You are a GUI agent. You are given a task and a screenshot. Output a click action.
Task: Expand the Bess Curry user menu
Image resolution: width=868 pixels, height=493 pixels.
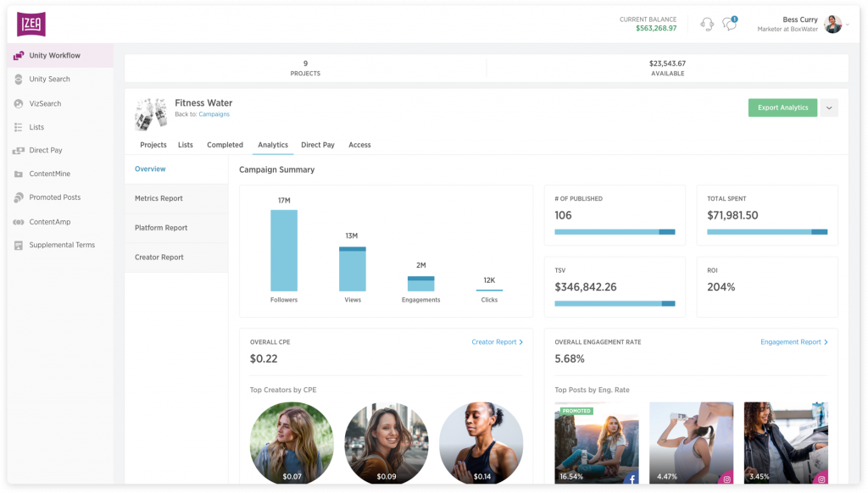[x=847, y=25]
